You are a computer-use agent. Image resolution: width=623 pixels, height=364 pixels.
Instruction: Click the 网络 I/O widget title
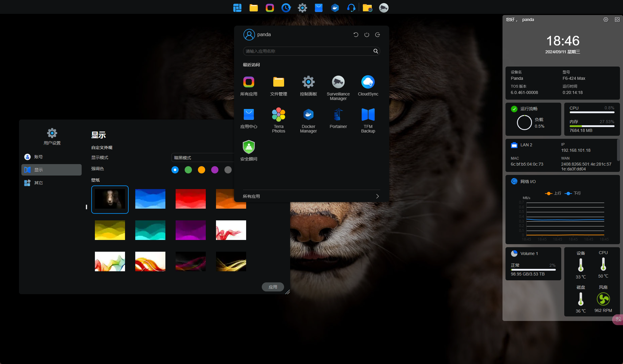click(x=528, y=182)
